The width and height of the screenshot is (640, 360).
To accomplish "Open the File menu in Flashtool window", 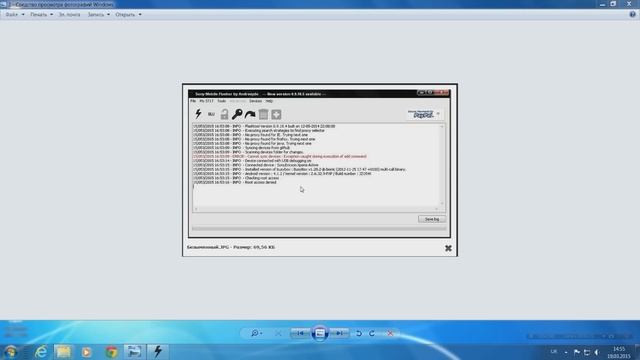I will click(193, 101).
